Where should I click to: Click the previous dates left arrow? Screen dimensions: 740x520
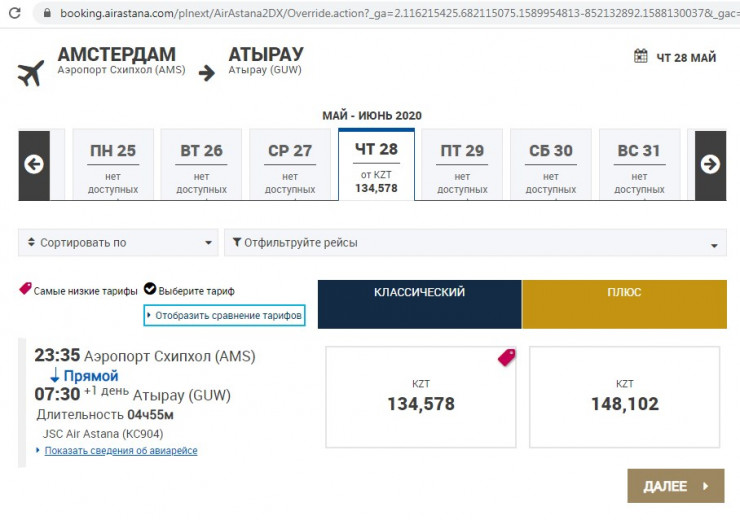coord(34,165)
